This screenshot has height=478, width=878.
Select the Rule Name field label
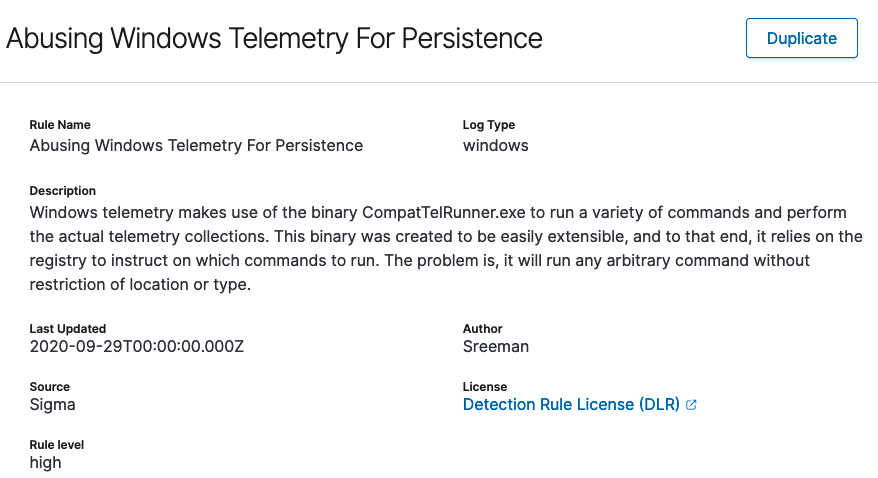click(x=60, y=125)
